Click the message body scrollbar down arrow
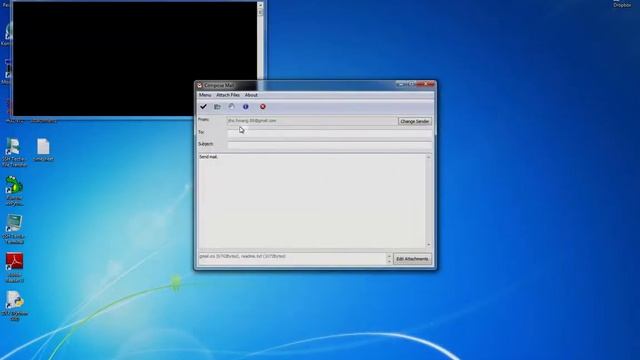640x360 pixels. coord(428,244)
